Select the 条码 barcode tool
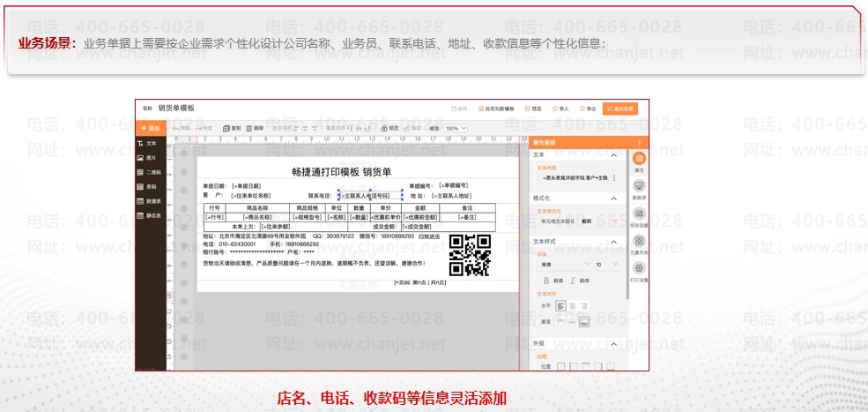 pyautogui.click(x=147, y=186)
